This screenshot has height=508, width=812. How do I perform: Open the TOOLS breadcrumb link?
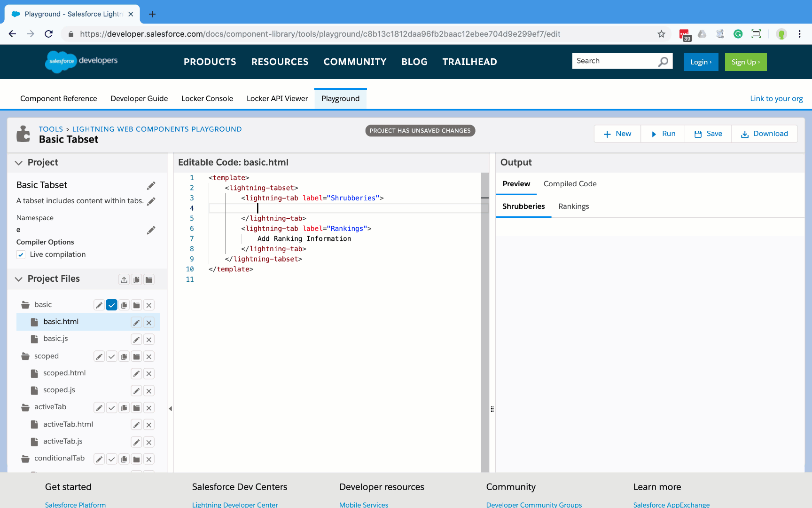pos(51,129)
